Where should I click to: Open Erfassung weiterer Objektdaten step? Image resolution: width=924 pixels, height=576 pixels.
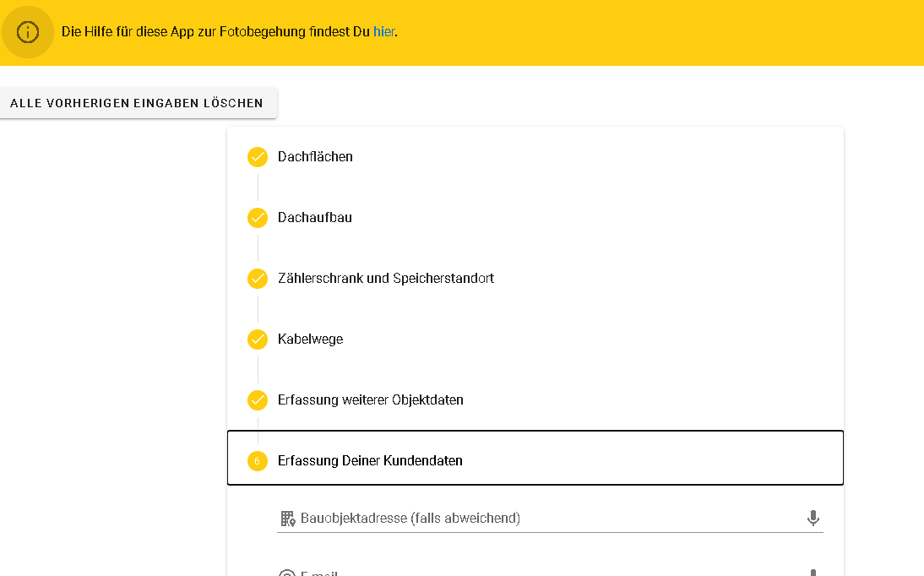pos(370,400)
